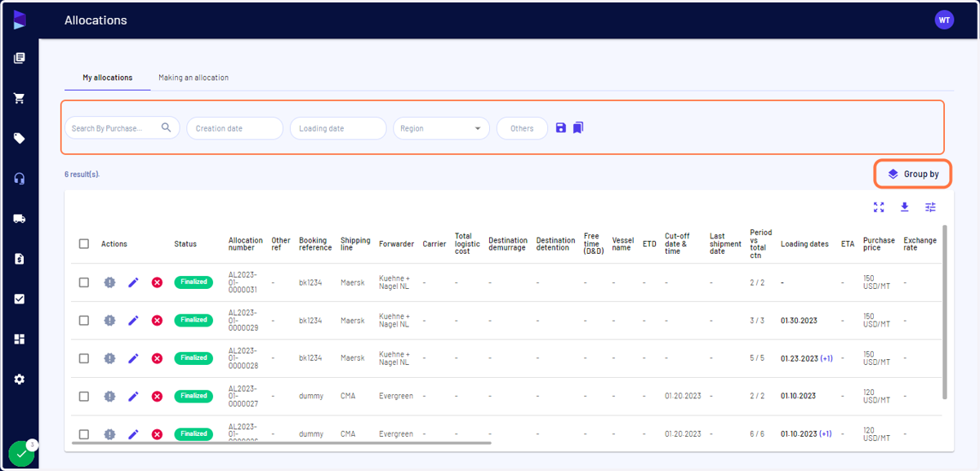Switch to My allocations tab
The height and width of the screenshot is (471, 980).
107,78
